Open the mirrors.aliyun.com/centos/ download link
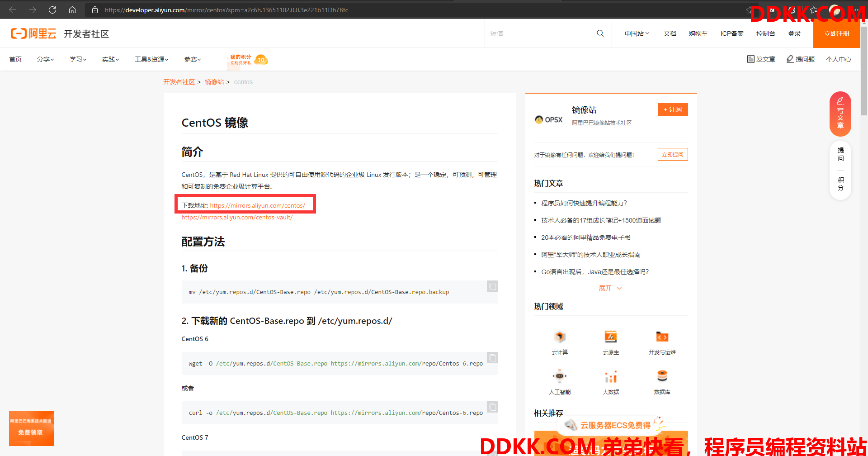868x456 pixels. 258,205
